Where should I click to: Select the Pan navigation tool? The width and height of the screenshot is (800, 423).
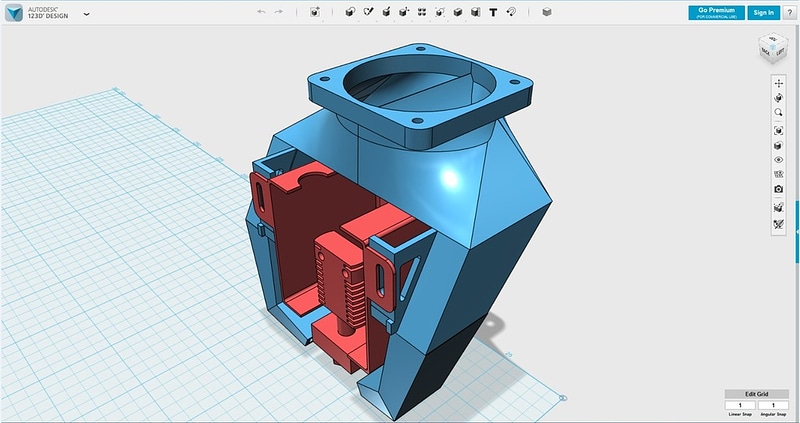779,83
